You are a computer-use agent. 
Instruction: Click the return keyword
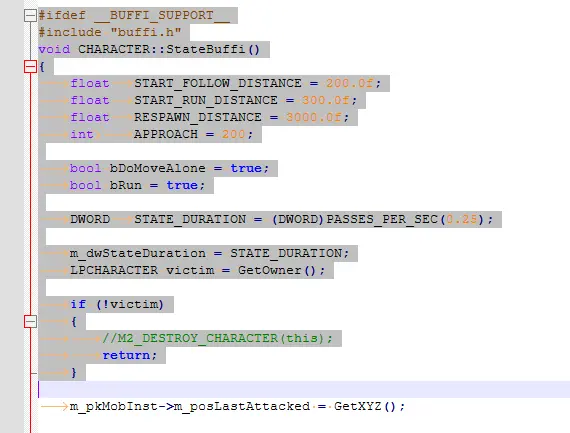[126, 355]
